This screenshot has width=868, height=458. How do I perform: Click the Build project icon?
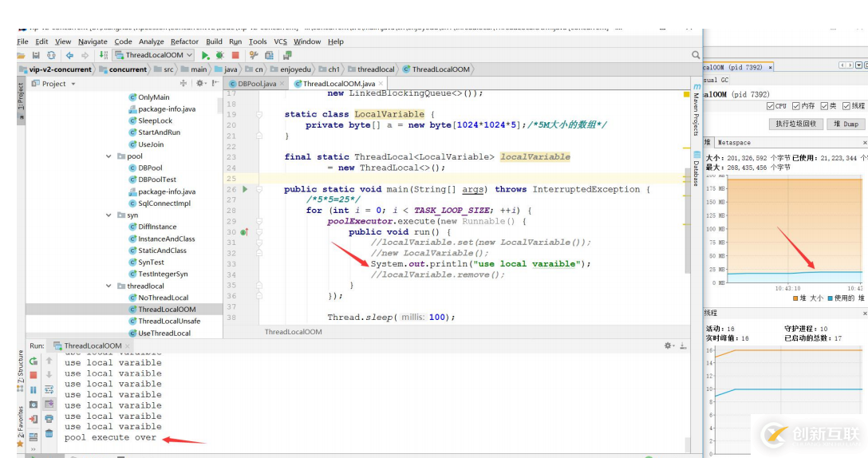[104, 55]
